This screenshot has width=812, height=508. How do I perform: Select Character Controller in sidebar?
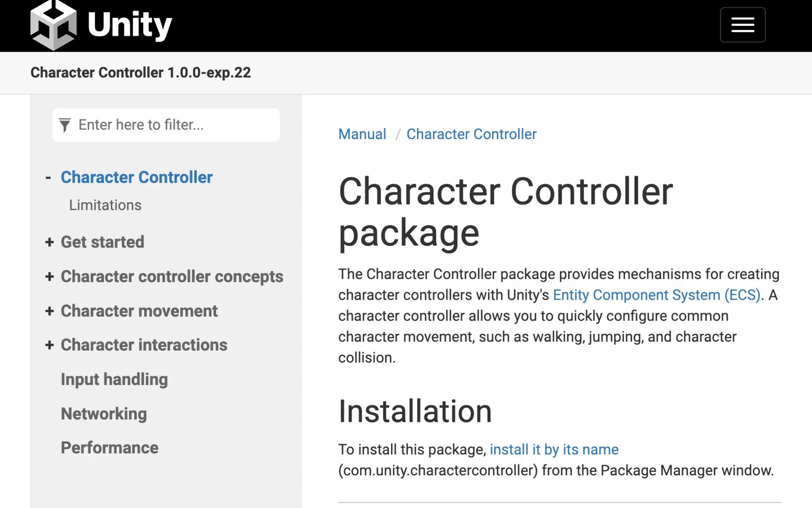pos(137,177)
